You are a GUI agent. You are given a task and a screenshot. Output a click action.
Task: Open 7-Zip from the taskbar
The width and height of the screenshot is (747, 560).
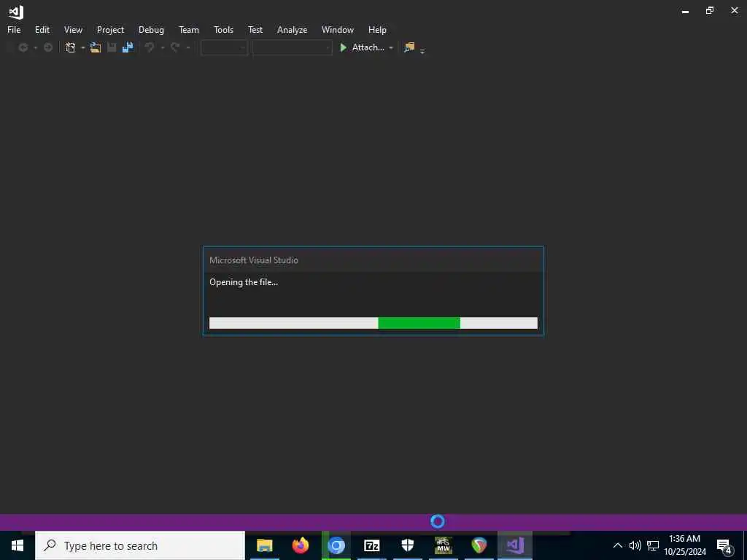click(371, 545)
